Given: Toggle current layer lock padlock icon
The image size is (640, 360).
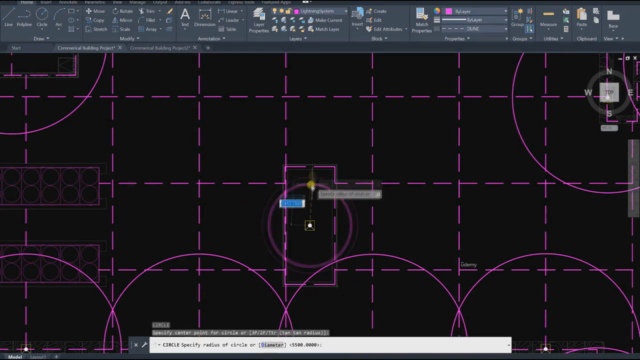Looking at the screenshot, I should 288,11.
